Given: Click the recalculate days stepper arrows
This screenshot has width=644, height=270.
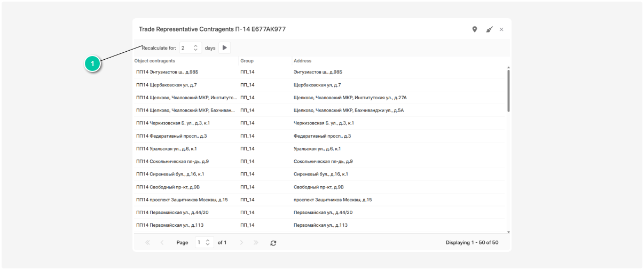Looking at the screenshot, I should pyautogui.click(x=195, y=48).
